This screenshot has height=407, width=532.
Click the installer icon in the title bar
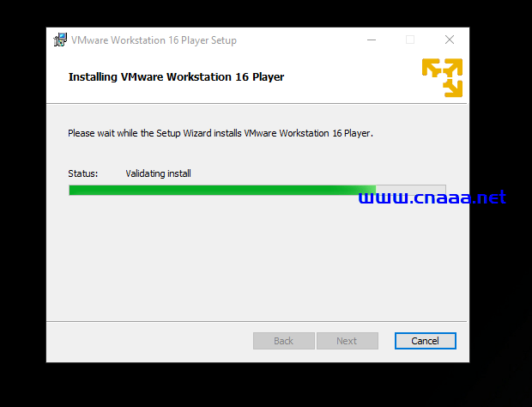[60, 40]
